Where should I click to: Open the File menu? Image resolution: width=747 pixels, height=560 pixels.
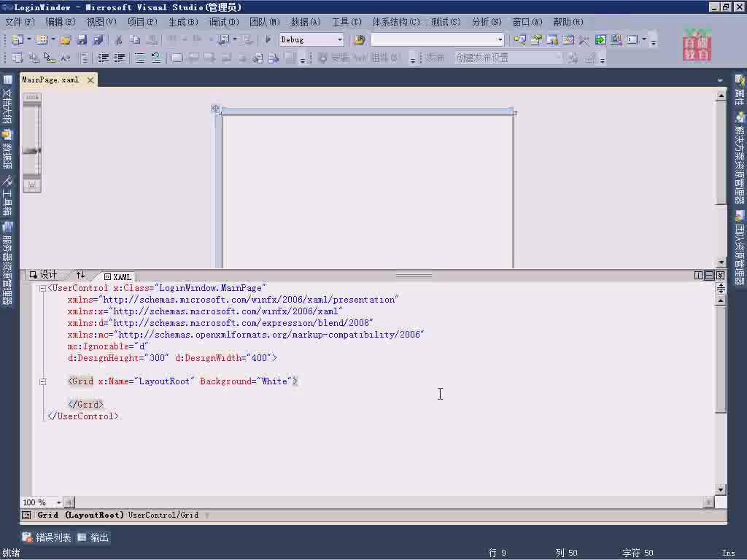[20, 23]
